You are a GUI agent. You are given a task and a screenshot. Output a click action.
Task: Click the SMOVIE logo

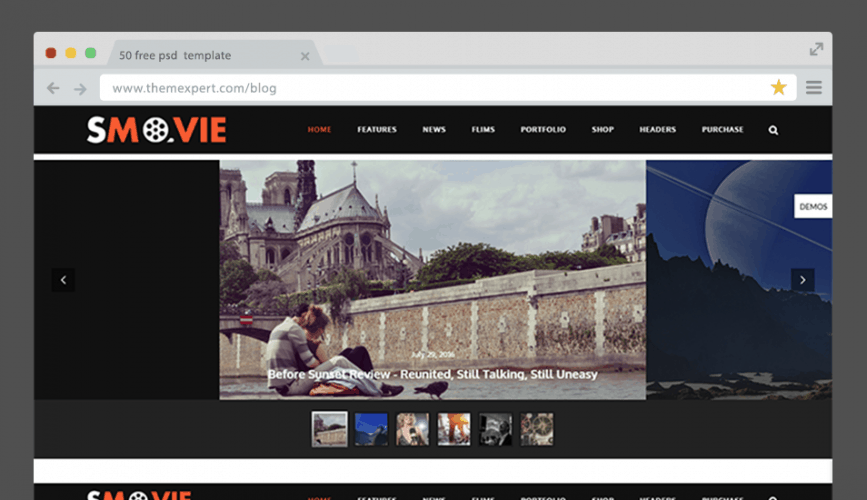[x=156, y=130]
